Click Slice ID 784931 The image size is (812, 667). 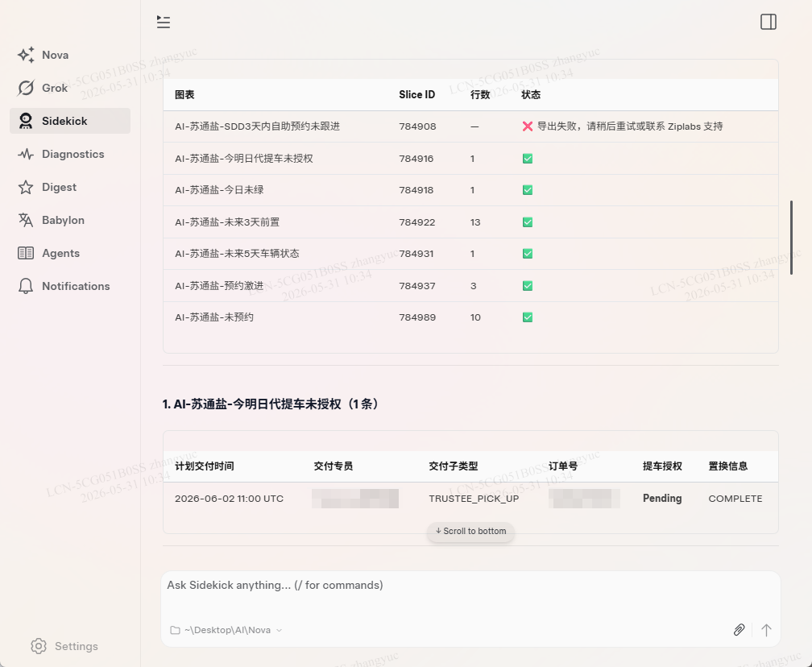point(416,254)
